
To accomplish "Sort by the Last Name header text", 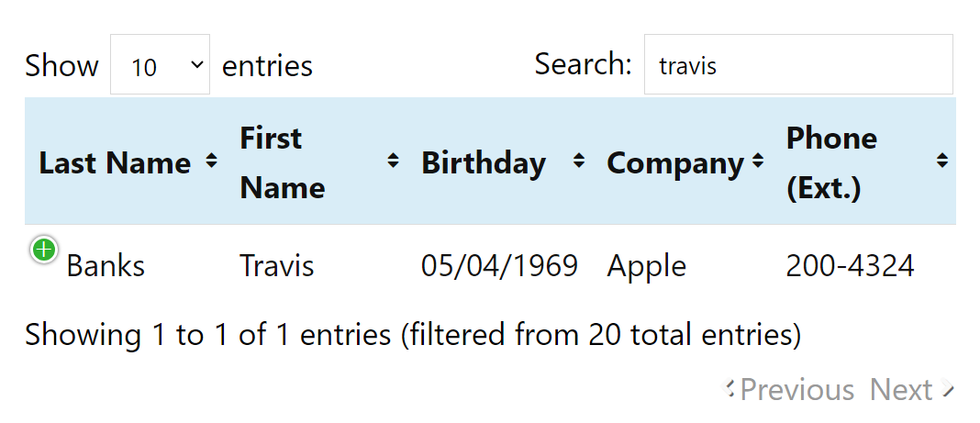I will (x=115, y=163).
